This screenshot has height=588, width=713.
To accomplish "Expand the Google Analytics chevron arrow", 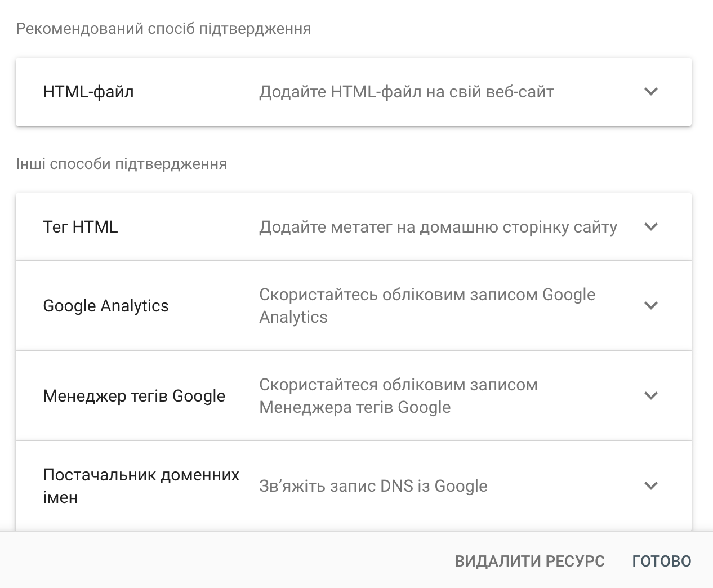I will [651, 306].
